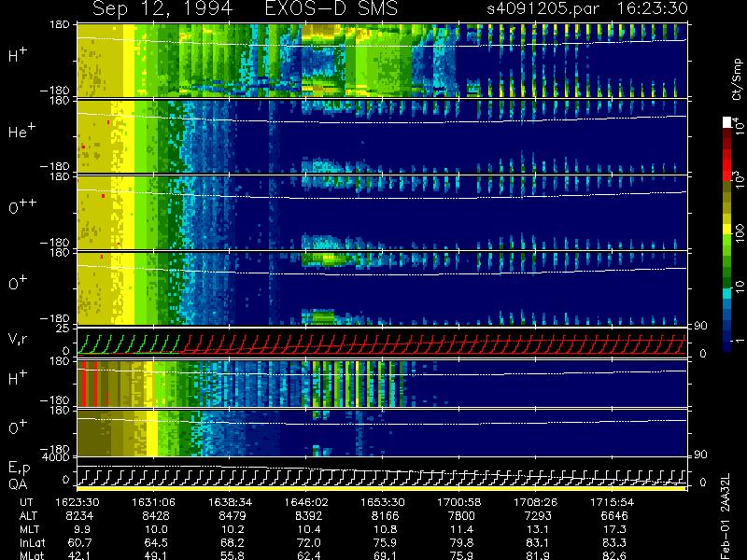Click the "Feb-01 2AA32L" vertical stamp

[x=726, y=517]
